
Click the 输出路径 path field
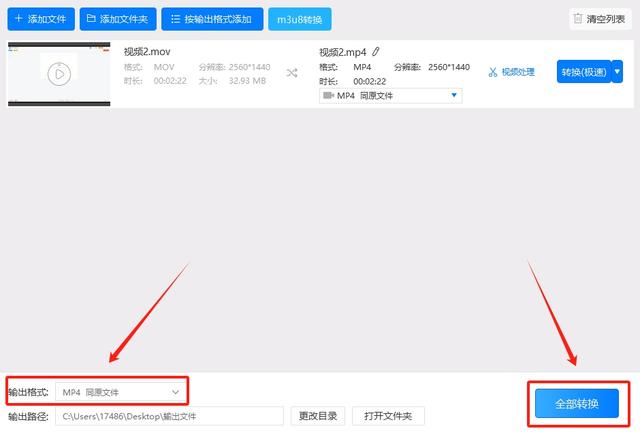coord(169,416)
